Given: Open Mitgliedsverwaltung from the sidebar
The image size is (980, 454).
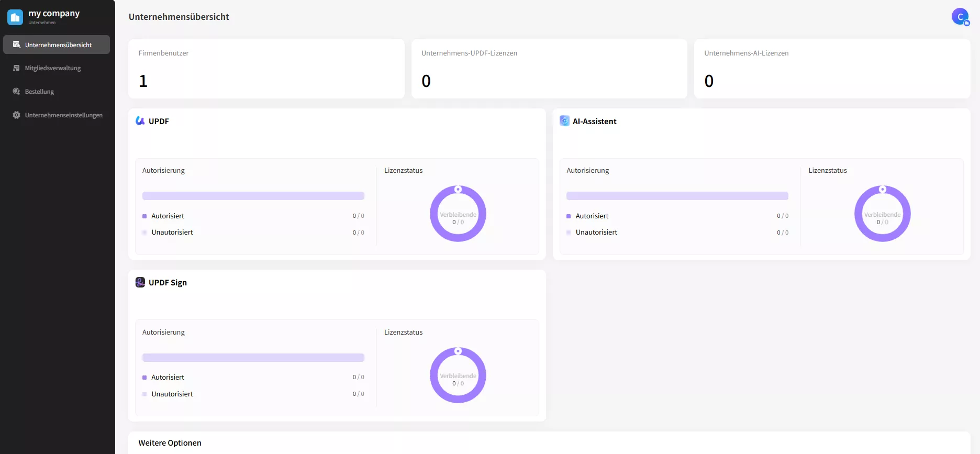Looking at the screenshot, I should click(52, 68).
